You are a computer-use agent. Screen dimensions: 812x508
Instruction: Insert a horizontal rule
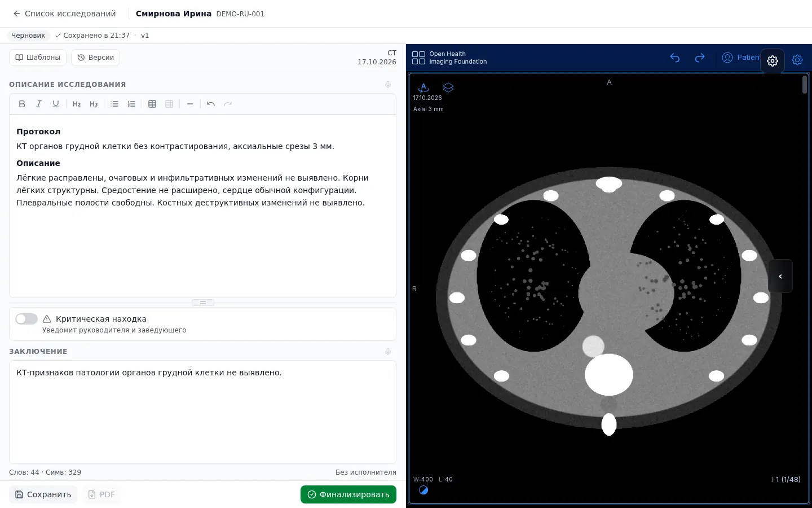coord(190,104)
